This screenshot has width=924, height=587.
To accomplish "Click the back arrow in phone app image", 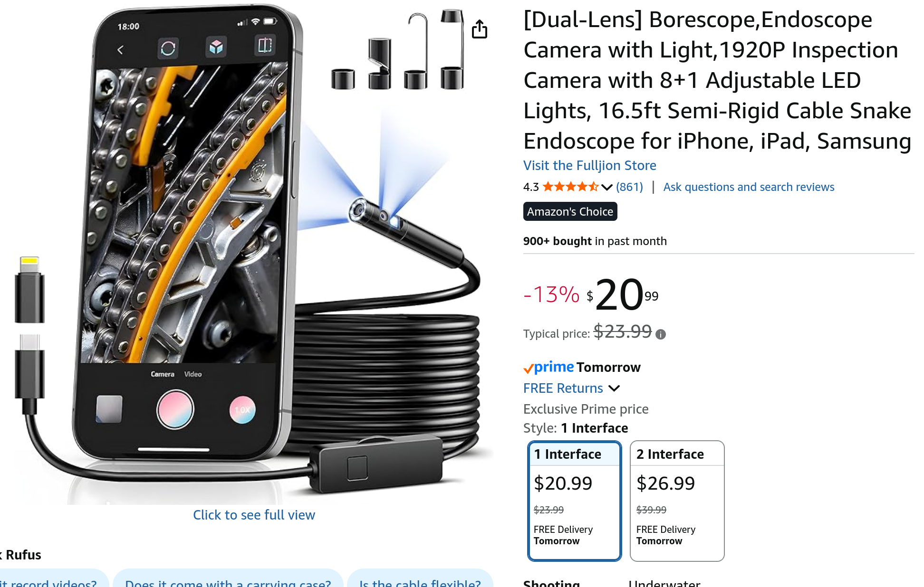I will [120, 49].
